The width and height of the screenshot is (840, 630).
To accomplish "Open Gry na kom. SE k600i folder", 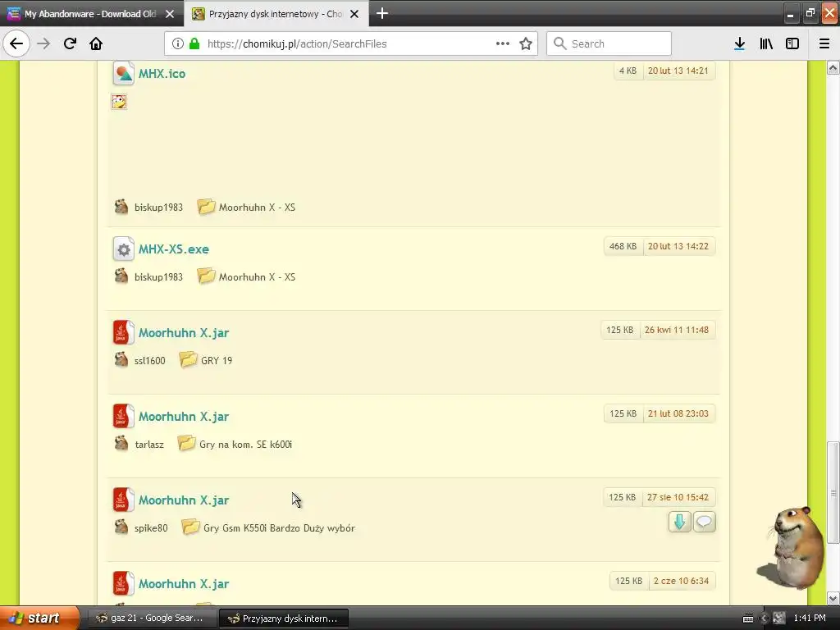I will pos(246,444).
